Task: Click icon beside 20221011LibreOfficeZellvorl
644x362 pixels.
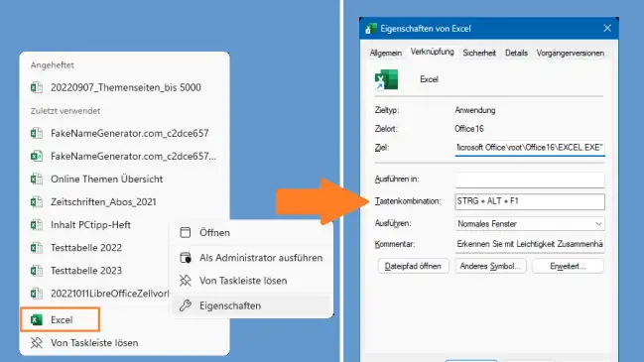Action: pos(36,294)
